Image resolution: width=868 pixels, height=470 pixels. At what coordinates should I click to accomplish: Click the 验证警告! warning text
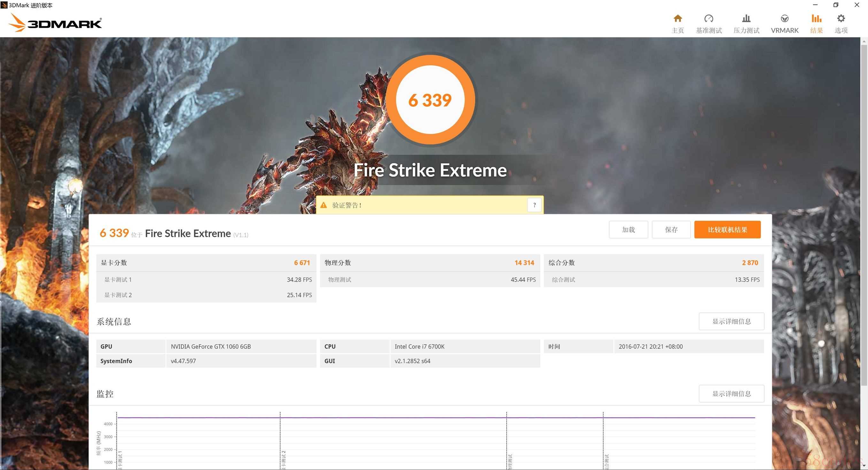point(347,205)
